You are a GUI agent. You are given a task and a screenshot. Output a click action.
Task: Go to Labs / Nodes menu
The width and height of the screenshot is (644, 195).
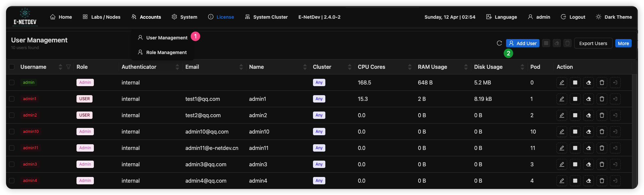pos(102,17)
